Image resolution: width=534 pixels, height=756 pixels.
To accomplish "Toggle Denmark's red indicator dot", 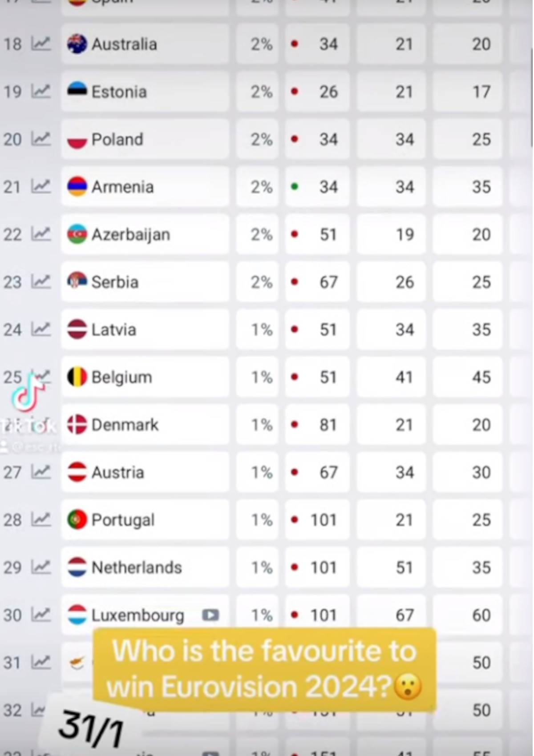I will [x=295, y=425].
